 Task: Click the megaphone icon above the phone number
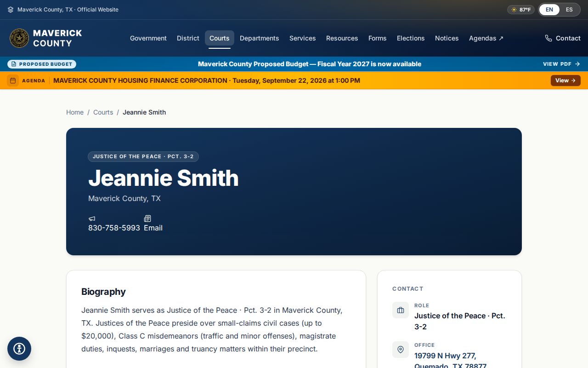pos(92,218)
